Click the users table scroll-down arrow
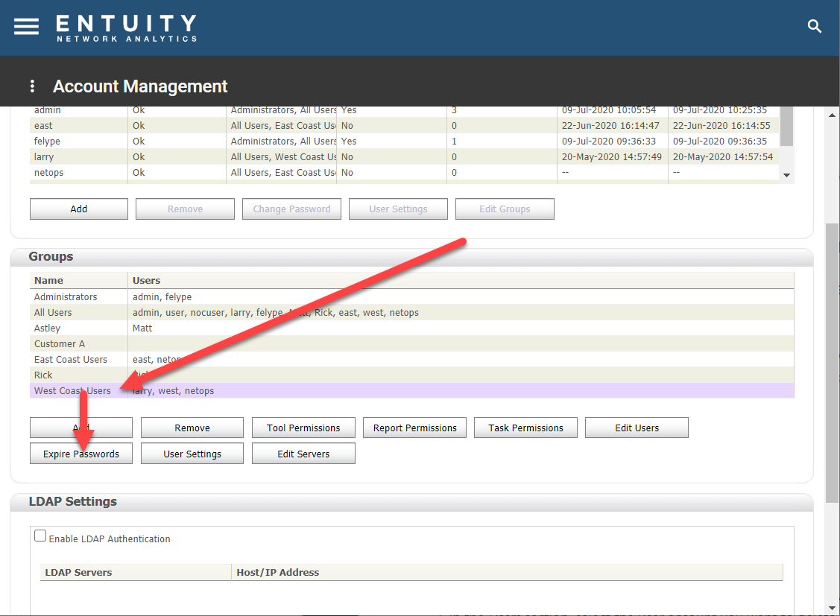 [x=786, y=175]
